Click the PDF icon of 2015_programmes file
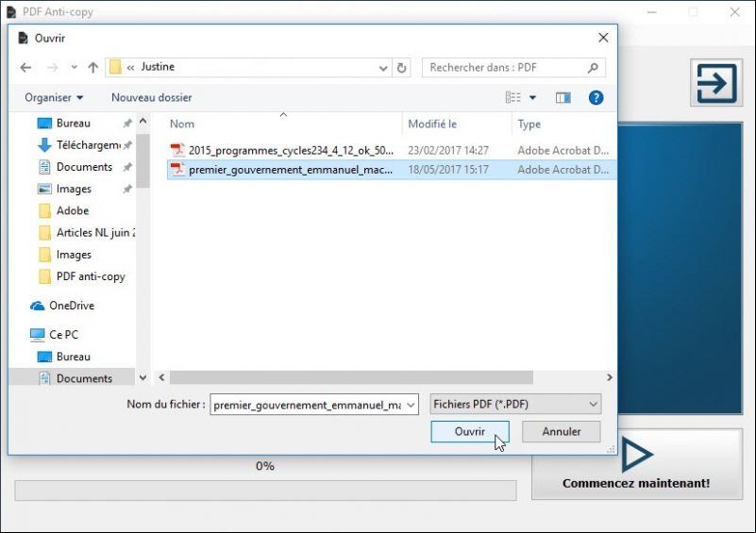This screenshot has width=756, height=533. (177, 150)
